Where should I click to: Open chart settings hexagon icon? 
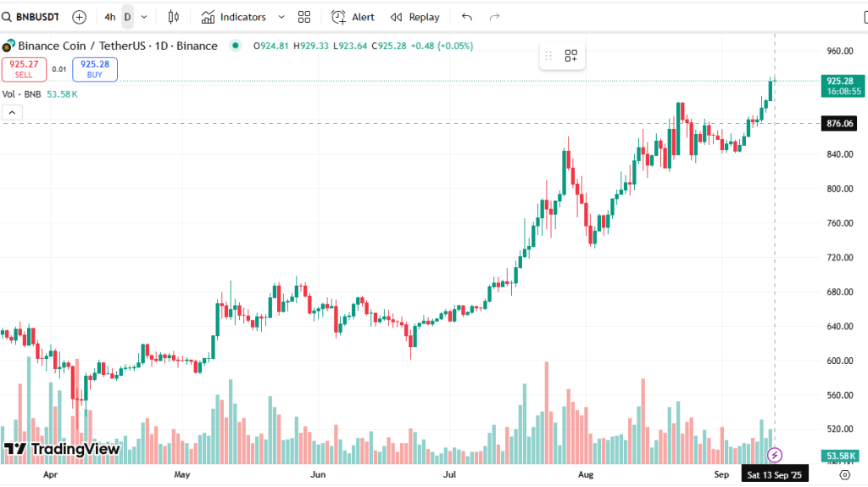pyautogui.click(x=844, y=474)
